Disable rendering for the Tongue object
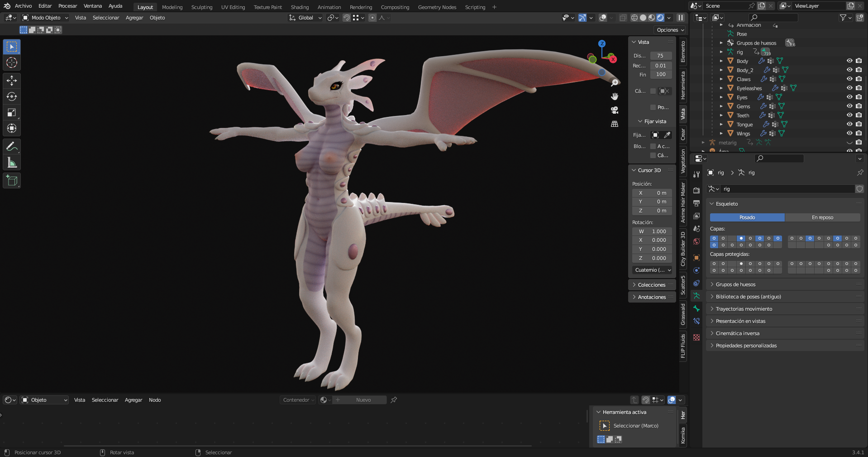This screenshot has height=457, width=868. click(858, 124)
